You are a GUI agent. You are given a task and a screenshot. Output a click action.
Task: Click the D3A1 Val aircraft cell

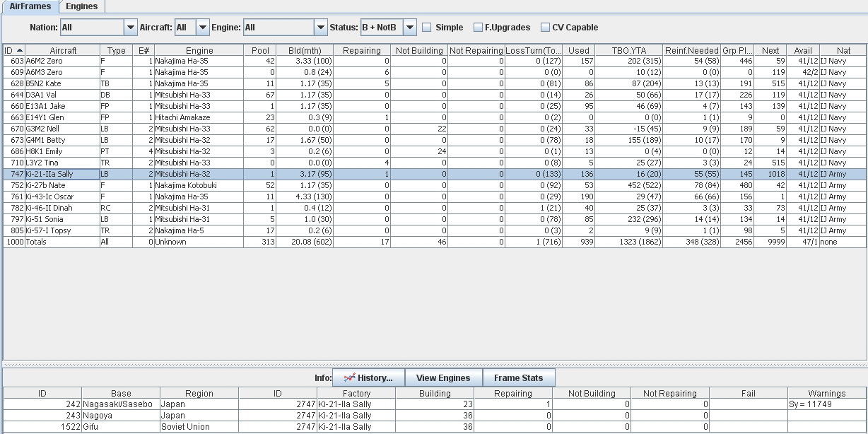pos(63,95)
